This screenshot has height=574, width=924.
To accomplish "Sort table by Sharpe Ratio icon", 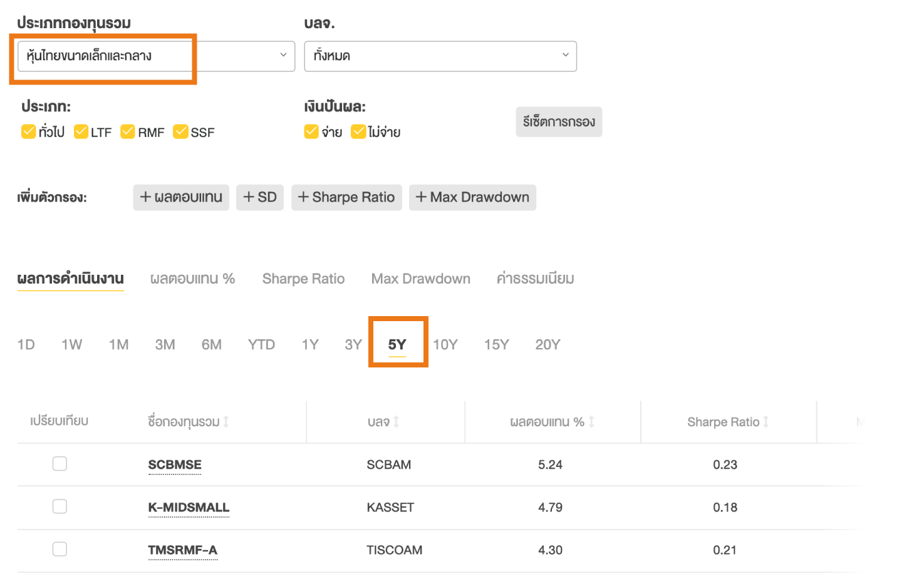I will pyautogui.click(x=766, y=422).
